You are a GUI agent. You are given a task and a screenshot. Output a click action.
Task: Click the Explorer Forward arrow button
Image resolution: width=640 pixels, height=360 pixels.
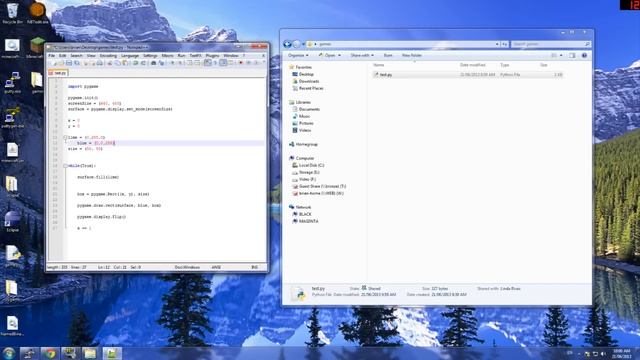coord(297,44)
